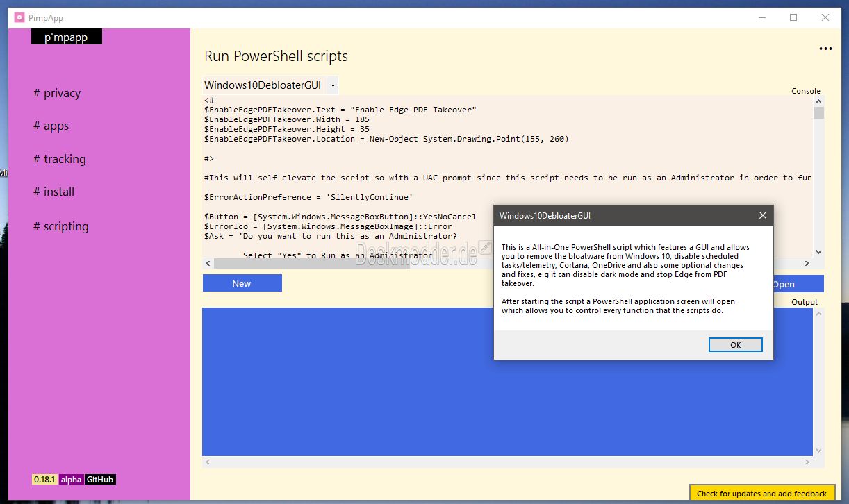The width and height of the screenshot is (849, 504).
Task: Open the # privacy section
Action: click(x=57, y=93)
